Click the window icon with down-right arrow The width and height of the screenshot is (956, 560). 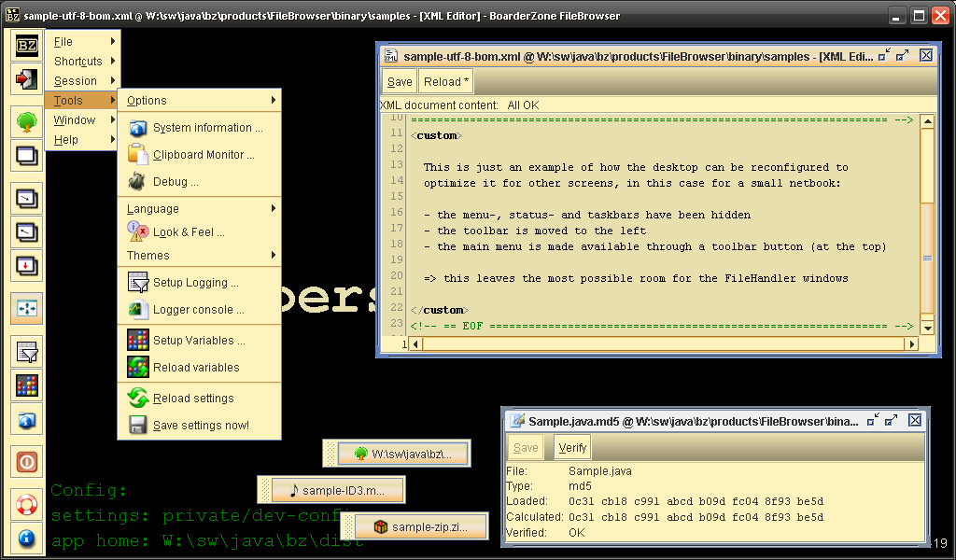pyautogui.click(x=26, y=199)
